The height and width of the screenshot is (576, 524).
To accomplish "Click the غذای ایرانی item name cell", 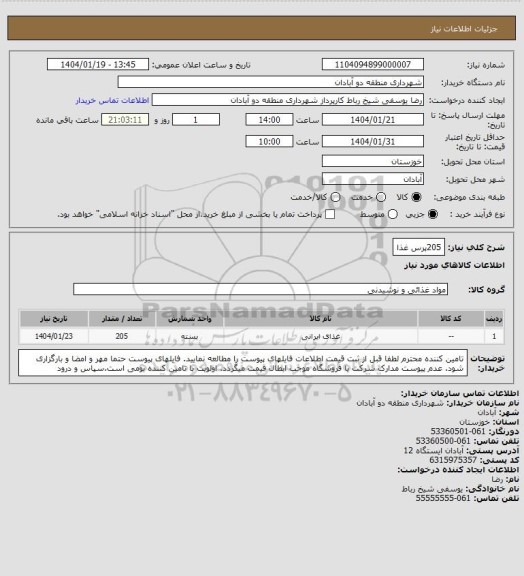I will (x=320, y=336).
